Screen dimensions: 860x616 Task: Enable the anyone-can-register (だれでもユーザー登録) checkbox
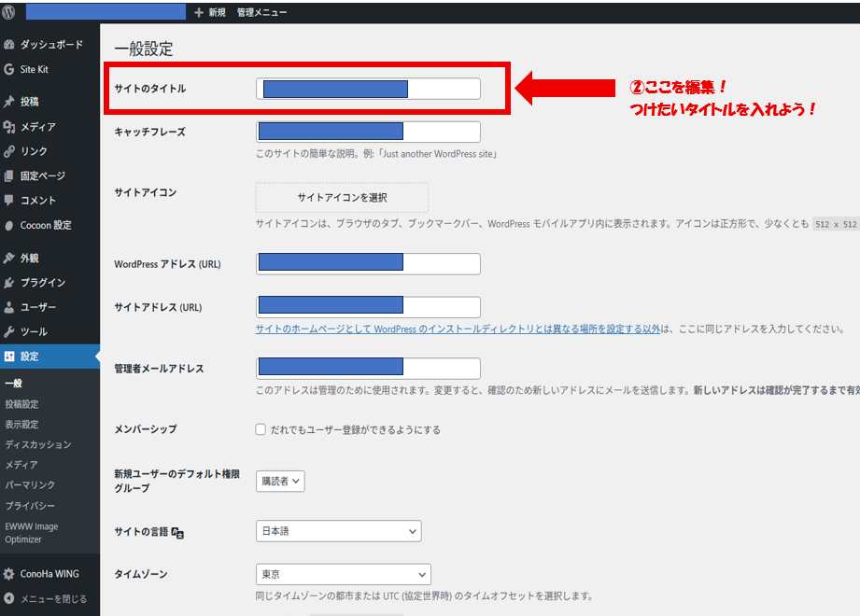[x=261, y=430]
